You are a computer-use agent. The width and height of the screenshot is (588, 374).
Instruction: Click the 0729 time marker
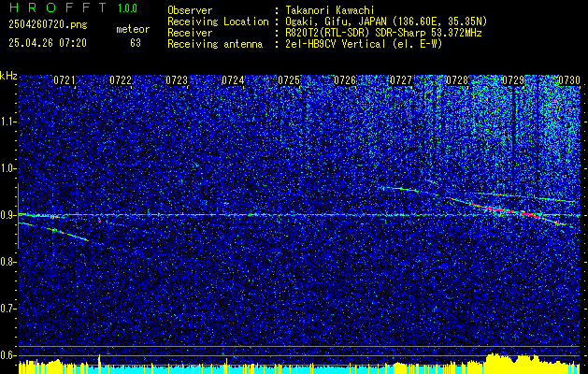[513, 80]
